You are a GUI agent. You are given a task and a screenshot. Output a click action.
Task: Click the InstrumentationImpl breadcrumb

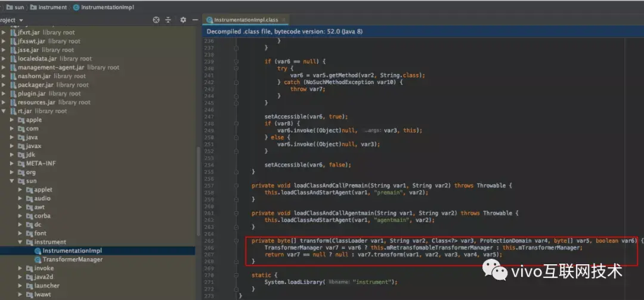pos(104,7)
